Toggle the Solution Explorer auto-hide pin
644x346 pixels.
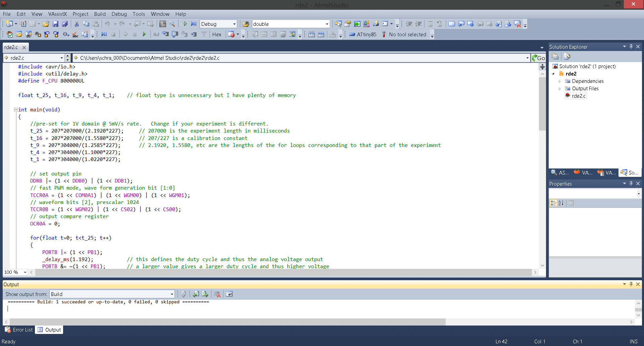pyautogui.click(x=631, y=47)
